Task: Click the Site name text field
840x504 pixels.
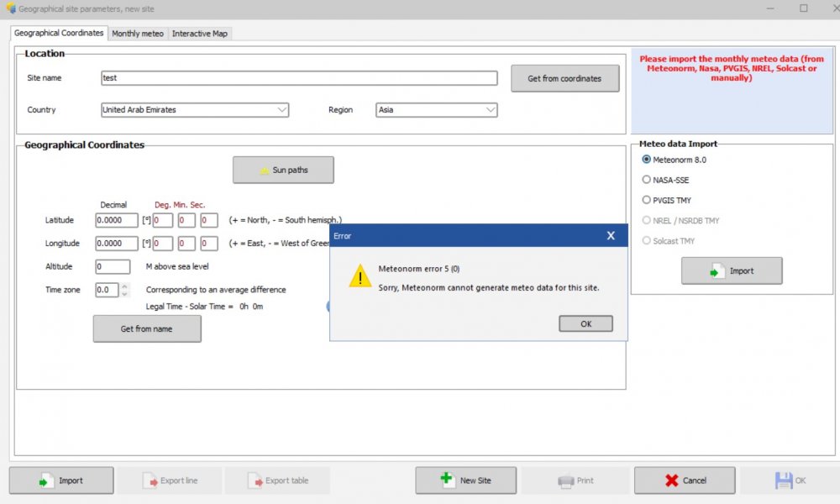Action: tap(299, 78)
